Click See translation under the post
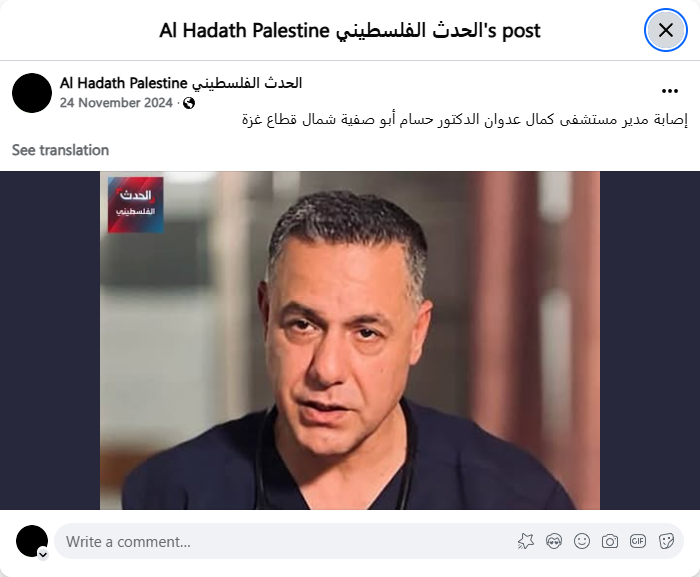This screenshot has height=577, width=700. click(x=60, y=150)
